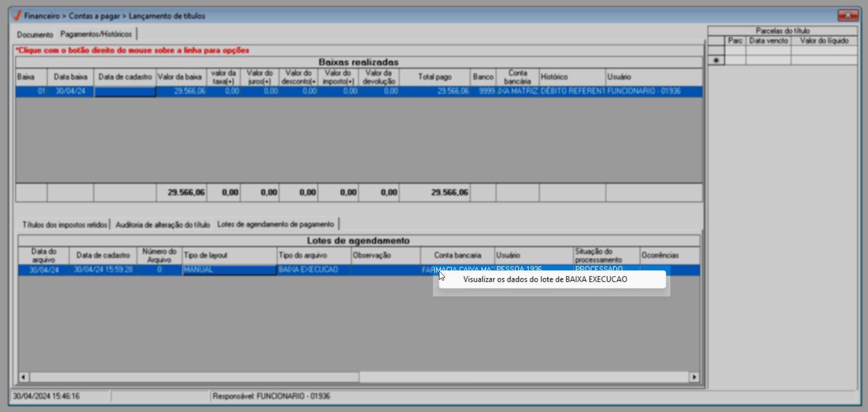Click the Ocorrências column header
The width and height of the screenshot is (868, 412).
click(x=670, y=255)
